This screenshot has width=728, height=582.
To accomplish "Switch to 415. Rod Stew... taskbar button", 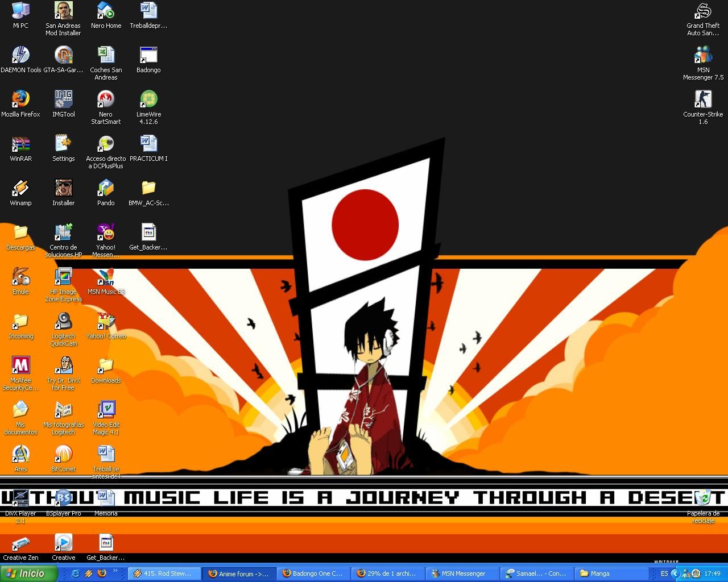I will click(x=164, y=573).
